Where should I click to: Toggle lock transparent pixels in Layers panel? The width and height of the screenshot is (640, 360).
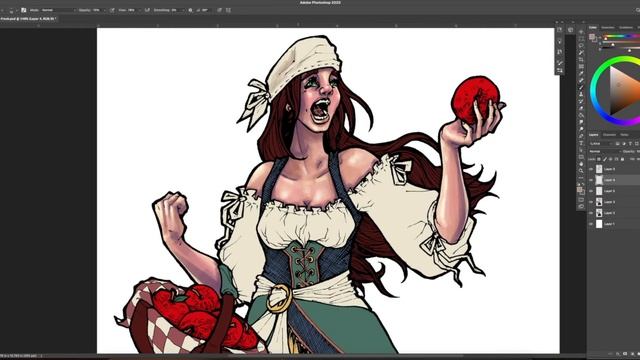coord(599,159)
